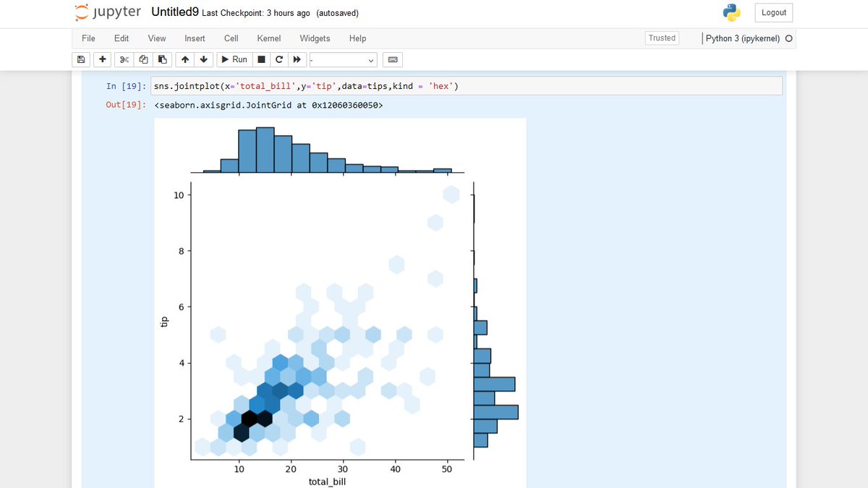Save and checkpoint the notebook

[x=81, y=59]
